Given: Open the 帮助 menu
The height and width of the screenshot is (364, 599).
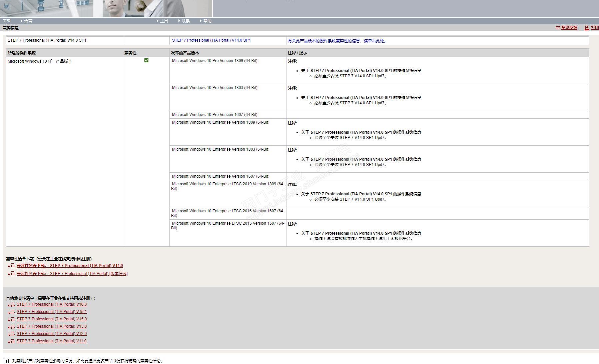Looking at the screenshot, I should pos(206,21).
